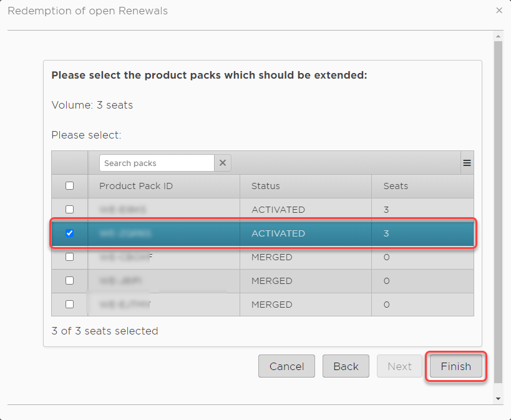
Task: Toggle the select-all checkbox in the table header
Action: [69, 186]
